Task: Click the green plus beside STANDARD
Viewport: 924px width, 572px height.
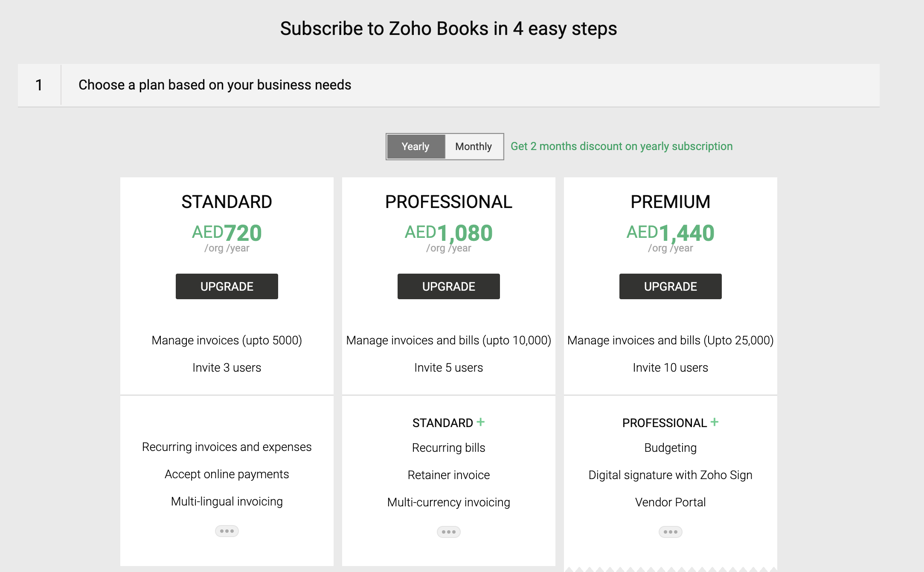Action: click(x=481, y=422)
